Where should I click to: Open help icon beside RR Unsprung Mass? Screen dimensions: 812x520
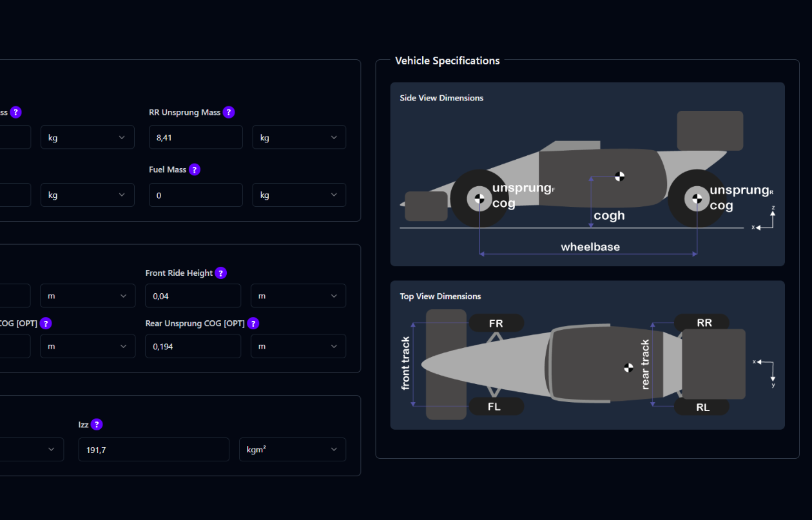[229, 112]
